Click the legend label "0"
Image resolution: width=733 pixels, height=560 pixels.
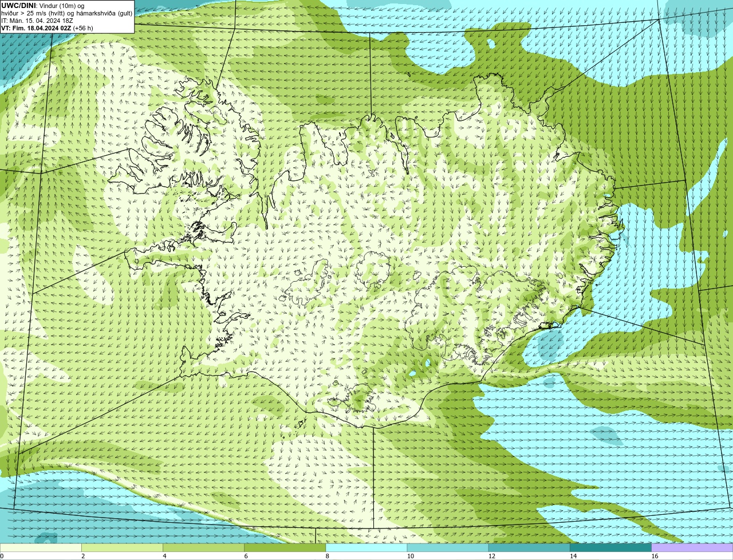click(x=2, y=556)
